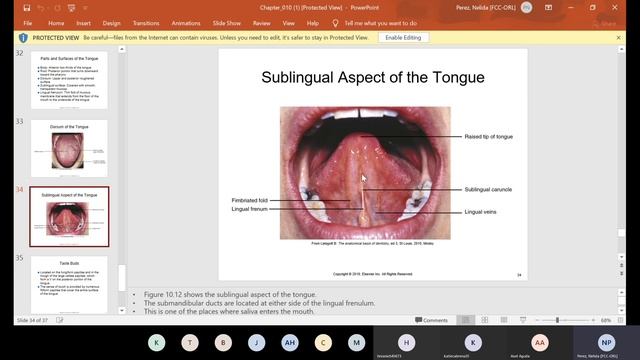The height and width of the screenshot is (360, 640).
Task: Click notes line about Figure 10.12
Action: [230, 294]
